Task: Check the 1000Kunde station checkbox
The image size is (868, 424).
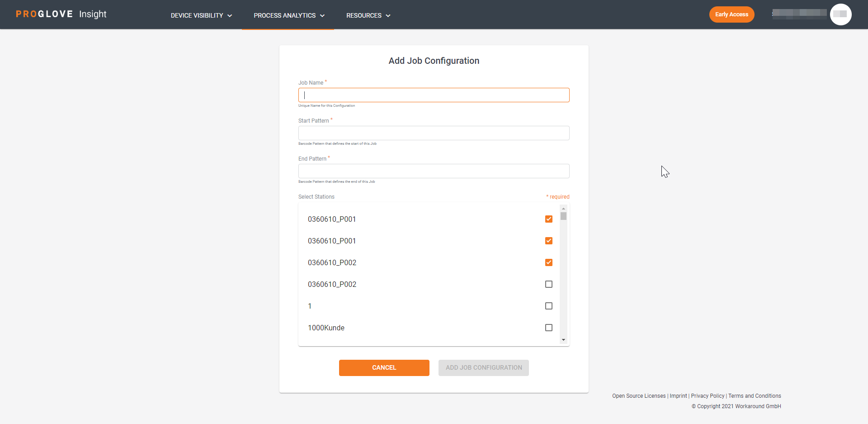Action: pyautogui.click(x=549, y=328)
